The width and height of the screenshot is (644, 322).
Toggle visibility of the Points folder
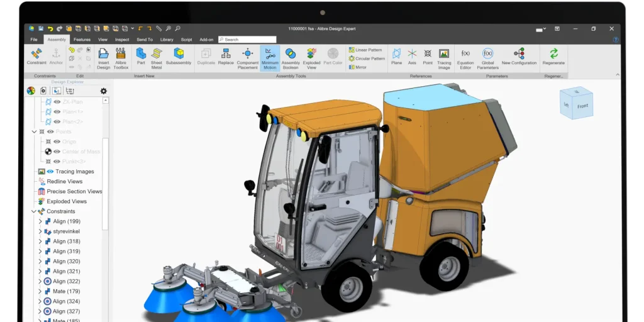[x=50, y=132]
